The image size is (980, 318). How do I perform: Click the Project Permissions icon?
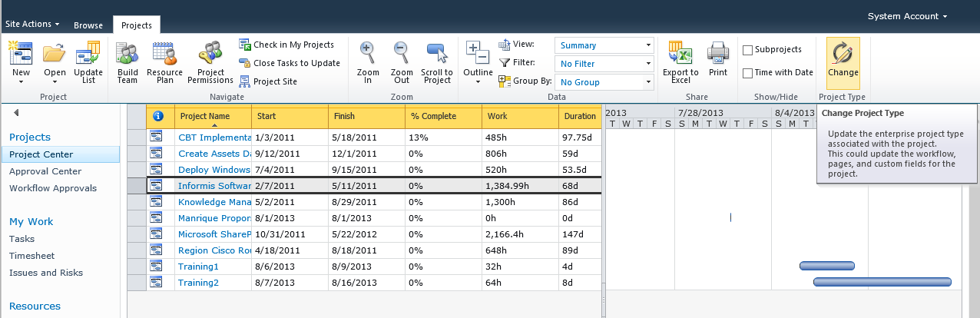(x=210, y=55)
